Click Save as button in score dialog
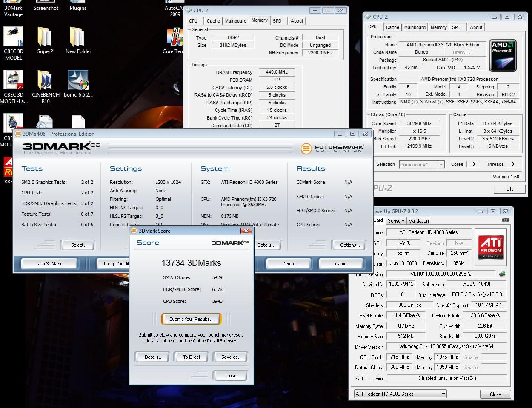This screenshot has width=532, height=408. tap(231, 357)
